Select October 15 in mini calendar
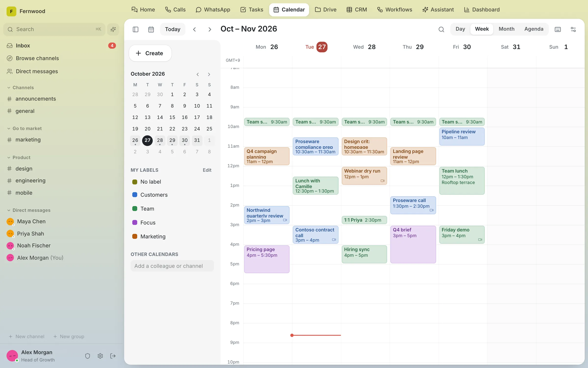The height and width of the screenshot is (368, 588). [172, 117]
